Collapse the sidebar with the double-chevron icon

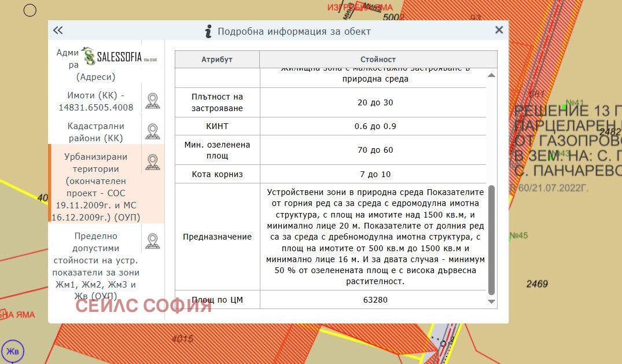click(x=58, y=31)
